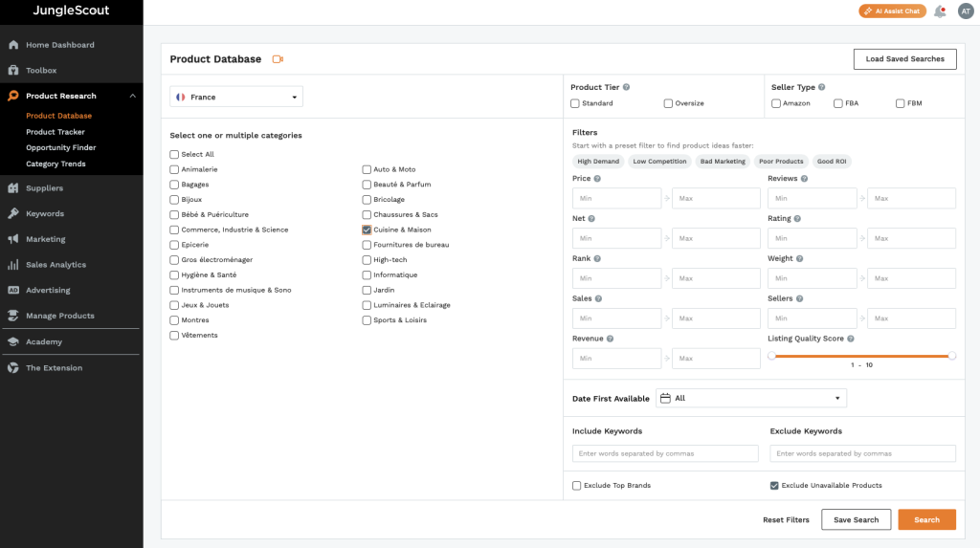Image resolution: width=980 pixels, height=548 pixels.
Task: Click the Seller Type help icon
Action: (x=822, y=87)
